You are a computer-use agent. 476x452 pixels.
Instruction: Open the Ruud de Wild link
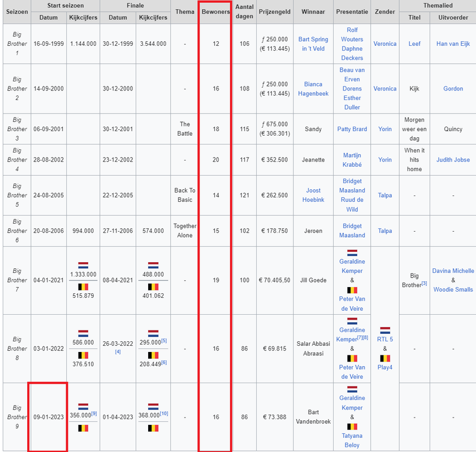pos(352,205)
